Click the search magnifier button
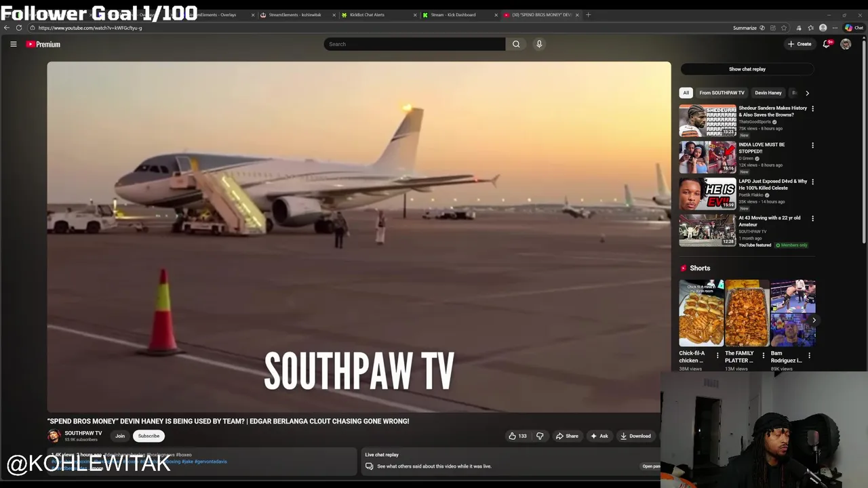 [x=516, y=44]
